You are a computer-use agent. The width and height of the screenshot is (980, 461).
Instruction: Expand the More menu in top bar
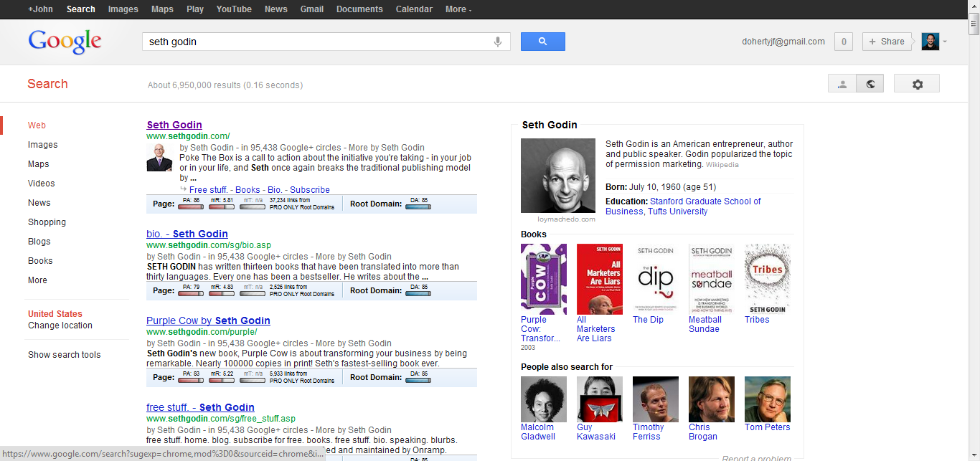point(458,9)
